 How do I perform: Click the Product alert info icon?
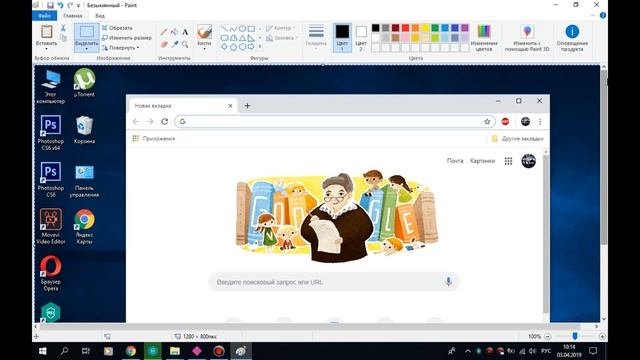click(572, 31)
